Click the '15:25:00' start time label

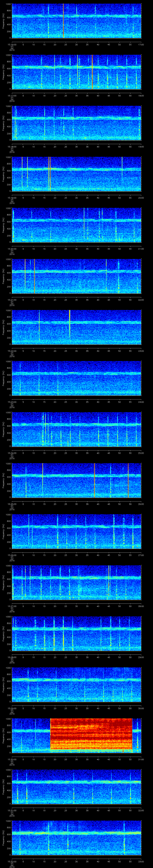(x=12, y=504)
